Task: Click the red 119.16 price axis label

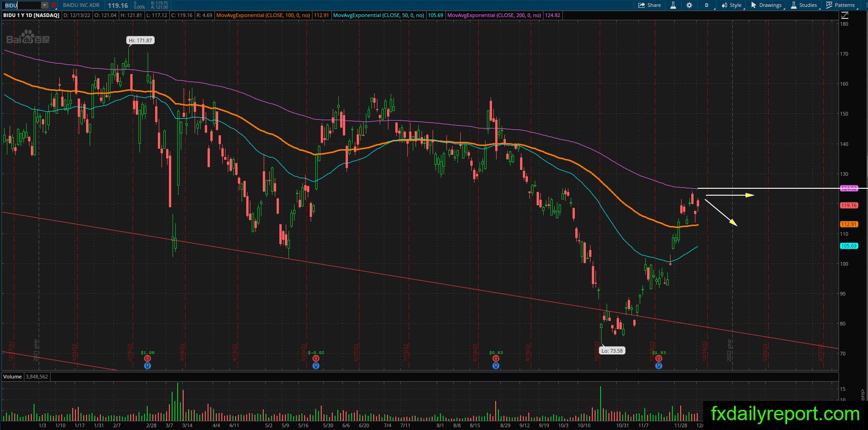Action: [x=849, y=205]
